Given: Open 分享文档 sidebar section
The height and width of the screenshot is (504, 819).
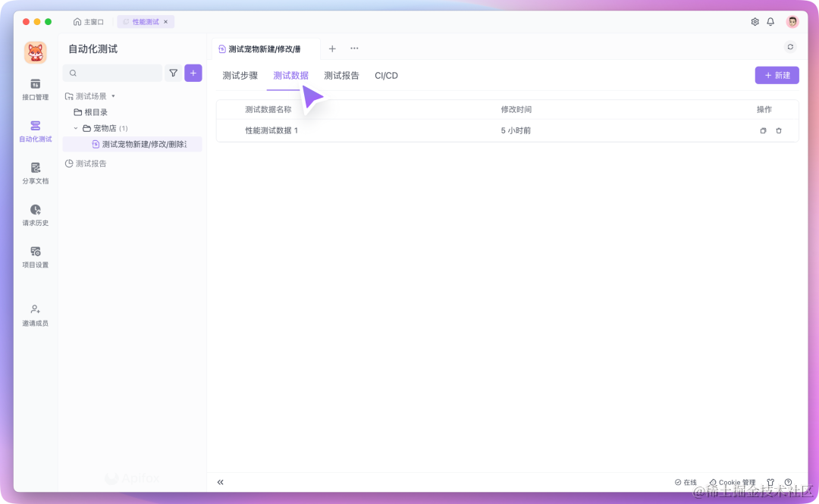Looking at the screenshot, I should 35,174.
